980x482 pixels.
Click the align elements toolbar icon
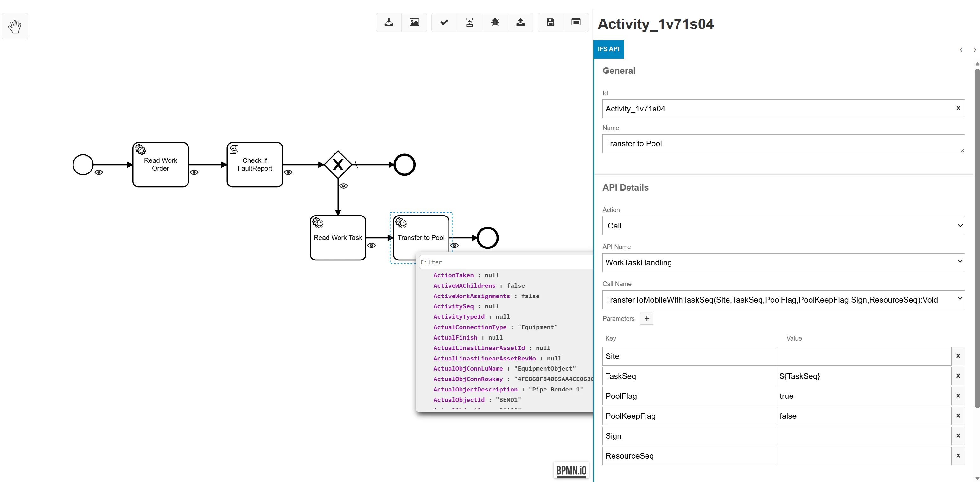(x=469, y=22)
